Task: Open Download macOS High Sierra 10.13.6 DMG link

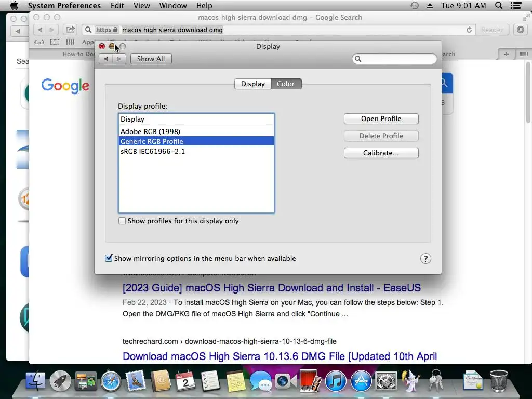Action: point(280,356)
